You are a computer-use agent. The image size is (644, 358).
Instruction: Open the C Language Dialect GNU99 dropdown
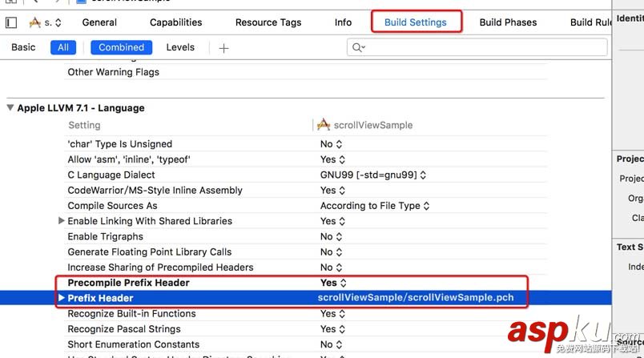(373, 175)
